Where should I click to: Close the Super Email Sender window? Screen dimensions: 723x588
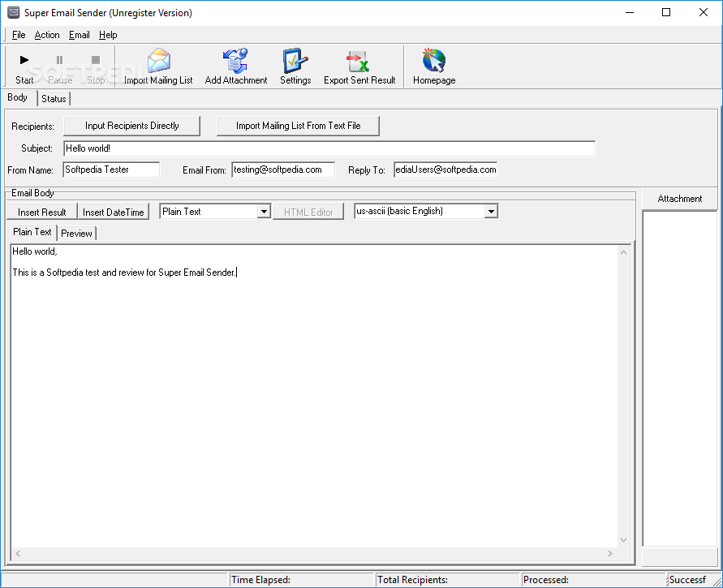(704, 12)
